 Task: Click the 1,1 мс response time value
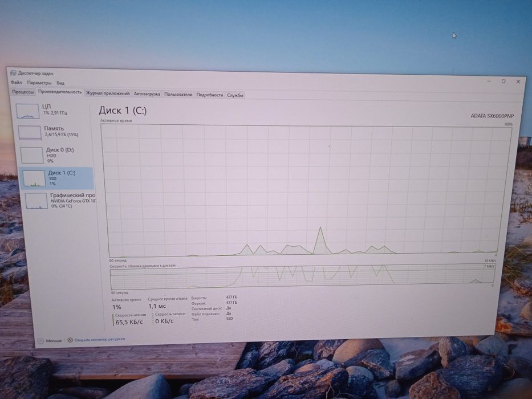pyautogui.click(x=157, y=306)
